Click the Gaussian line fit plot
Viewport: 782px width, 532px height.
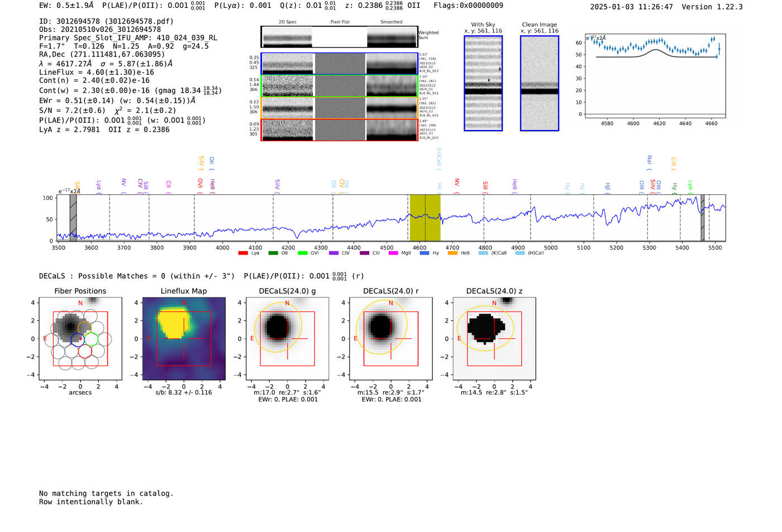(x=655, y=75)
